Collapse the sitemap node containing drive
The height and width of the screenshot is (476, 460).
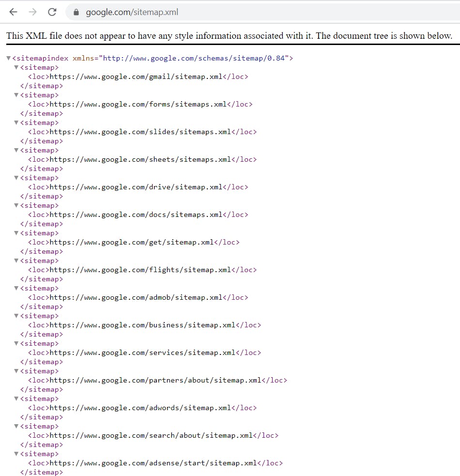(16, 178)
